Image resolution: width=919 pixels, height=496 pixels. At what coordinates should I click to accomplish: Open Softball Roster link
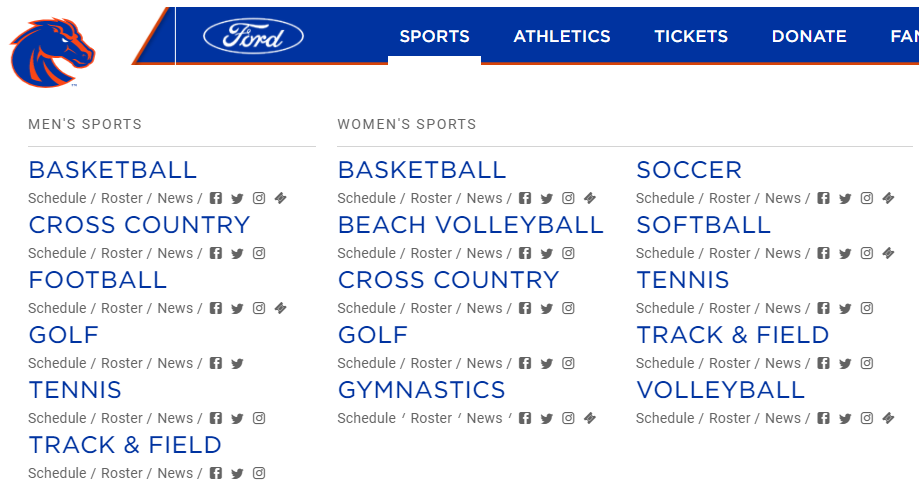729,253
